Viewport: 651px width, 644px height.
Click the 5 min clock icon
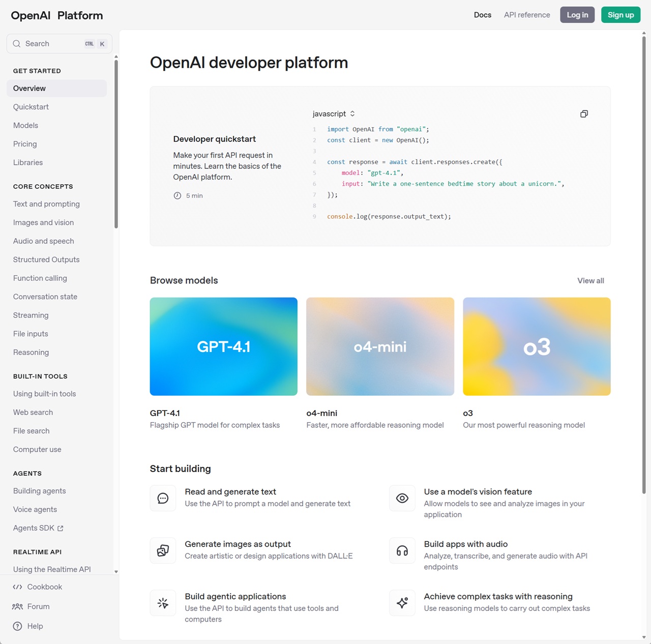(177, 196)
